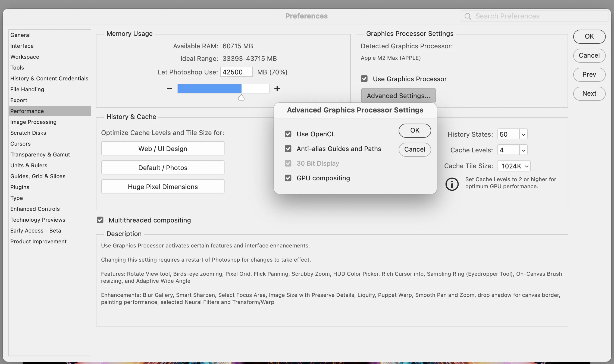Cancel the Advanced Graphics Processor dialog
614x364 pixels.
coord(415,150)
